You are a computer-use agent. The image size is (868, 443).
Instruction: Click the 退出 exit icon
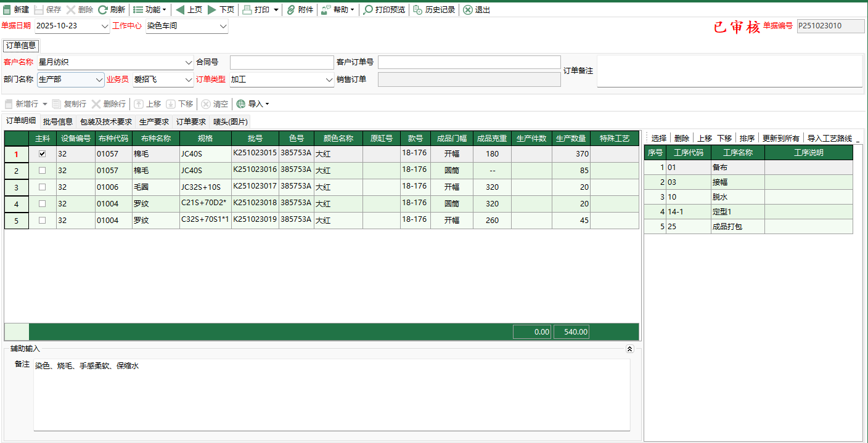coord(468,10)
